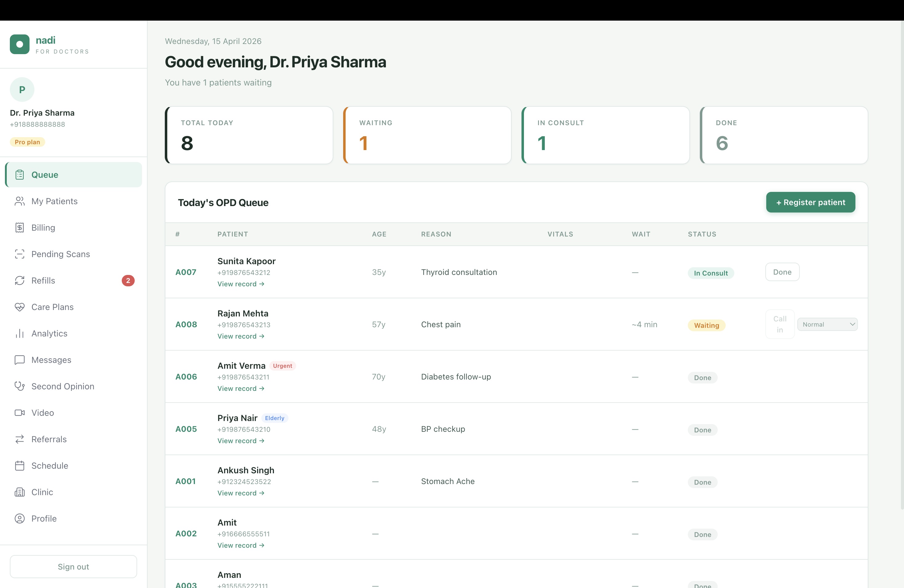Click the Pending Scans scan icon
Viewport: 904px width, 588px height.
pyautogui.click(x=20, y=254)
